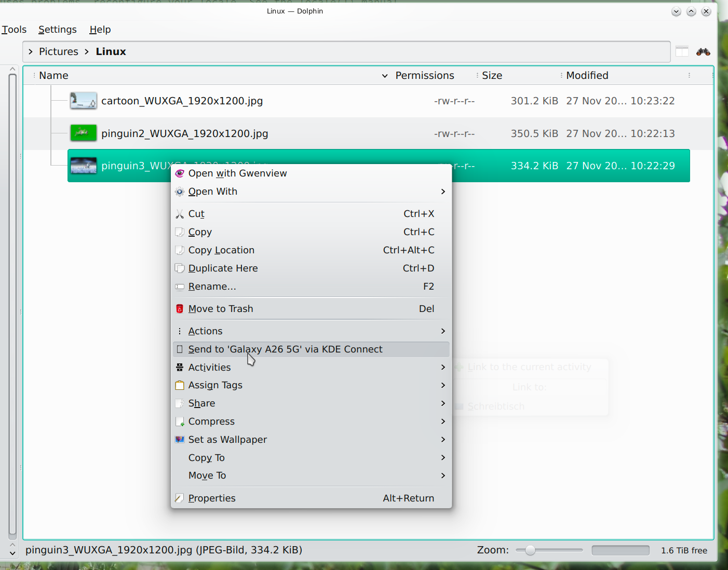Click the Assign Tags folder icon
The width and height of the screenshot is (728, 570).
point(180,385)
